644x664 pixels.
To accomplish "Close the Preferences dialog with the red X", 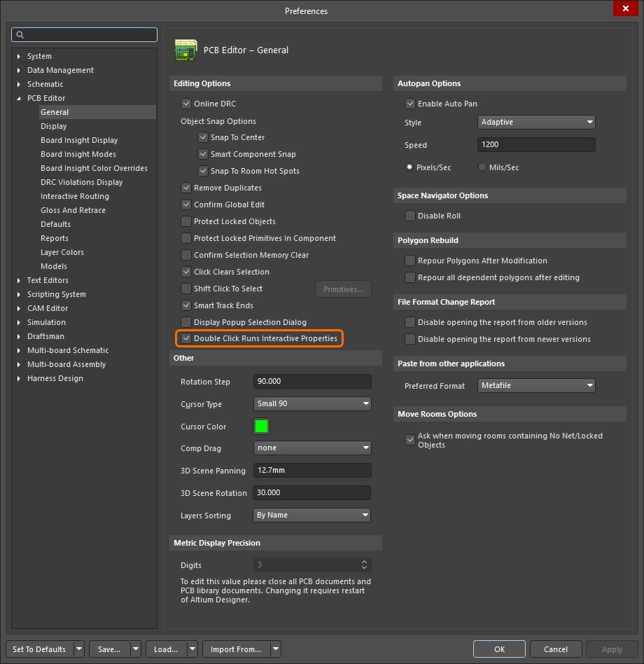I will click(625, 8).
